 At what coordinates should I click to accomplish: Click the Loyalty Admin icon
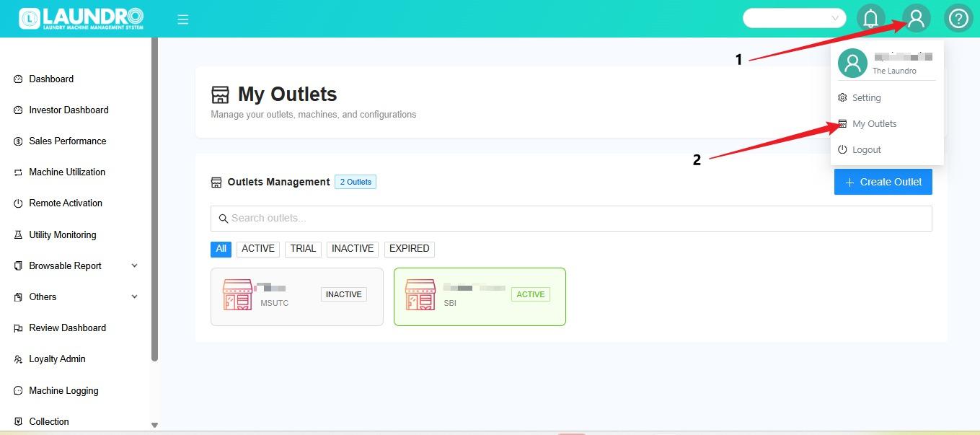pos(18,359)
